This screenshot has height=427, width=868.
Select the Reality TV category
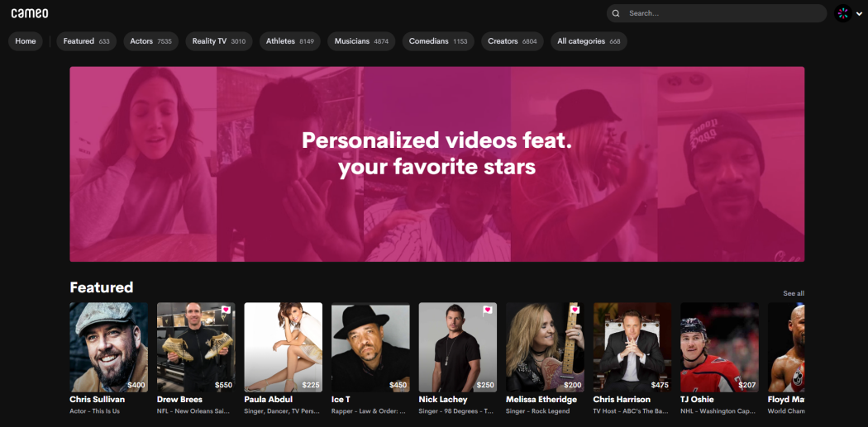219,41
